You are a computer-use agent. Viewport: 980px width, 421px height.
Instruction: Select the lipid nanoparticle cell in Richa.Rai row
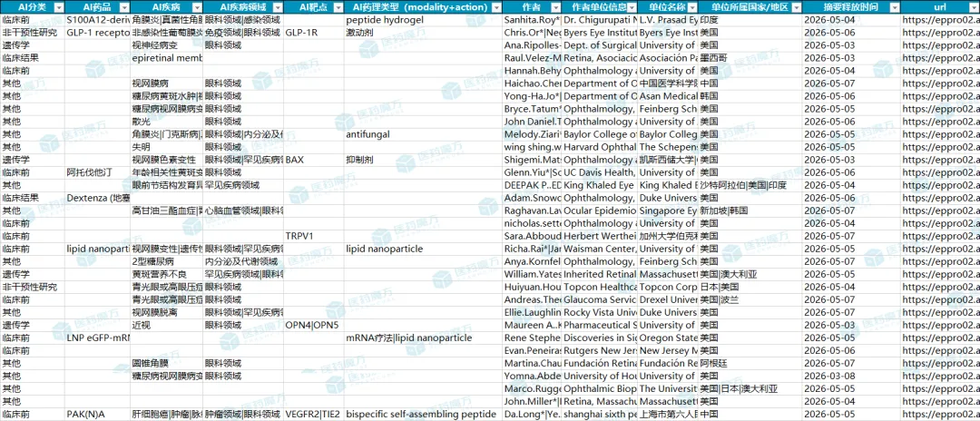point(423,249)
